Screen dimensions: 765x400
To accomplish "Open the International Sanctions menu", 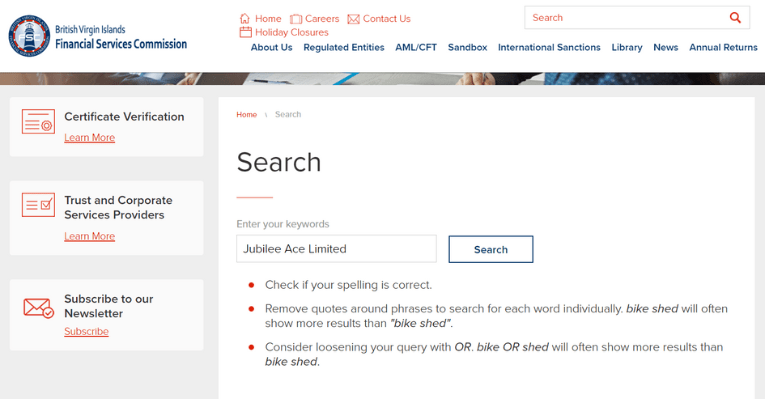I will pyautogui.click(x=549, y=47).
